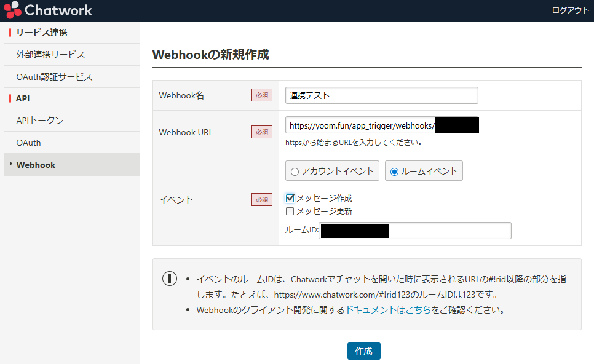Click httpsから始まるURL hint text

pos(354,143)
